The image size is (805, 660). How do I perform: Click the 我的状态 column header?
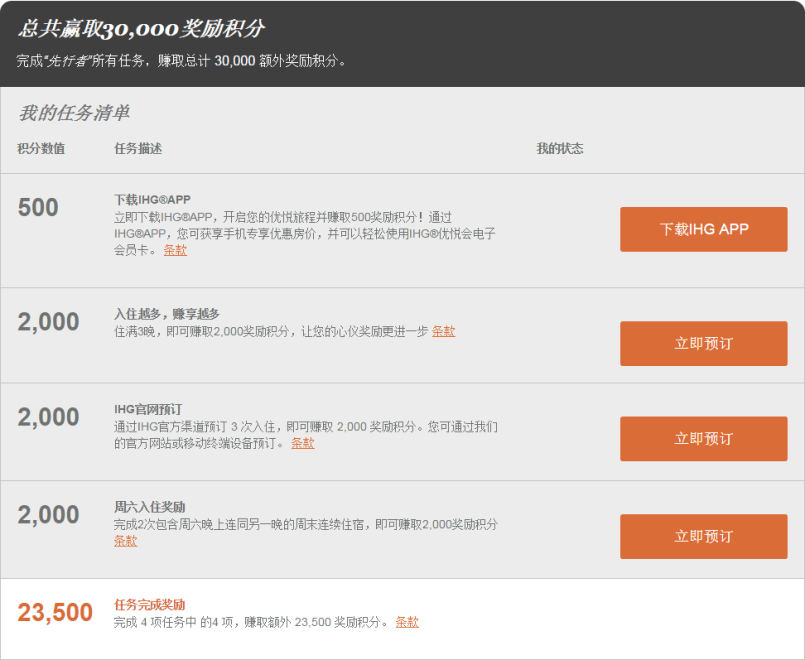point(560,149)
